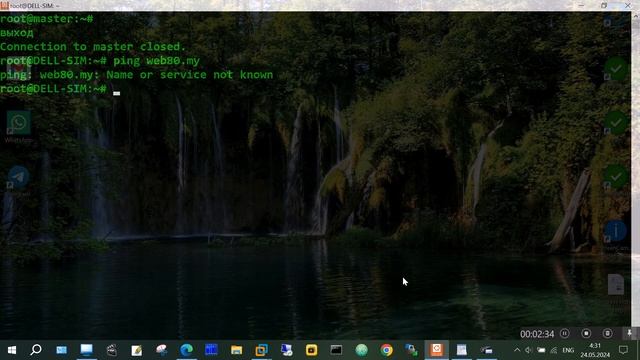This screenshot has width=640, height=360.
Task: Open the volume control in tray
Action: click(x=529, y=350)
